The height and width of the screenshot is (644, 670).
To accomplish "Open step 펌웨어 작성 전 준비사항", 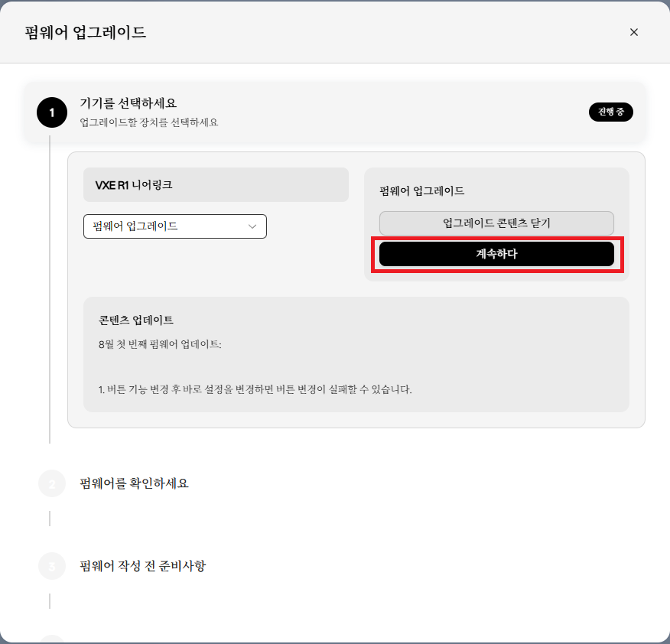I will 143,566.
